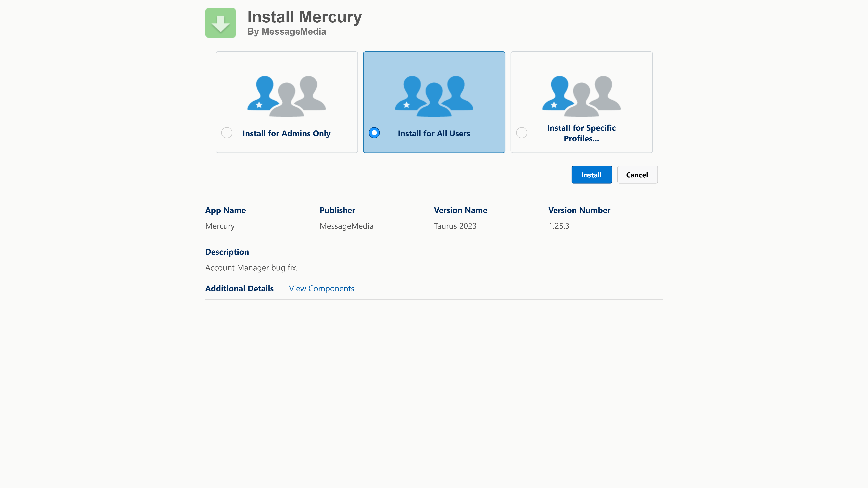868x488 pixels.
Task: Click the App Name column header
Action: (x=225, y=210)
